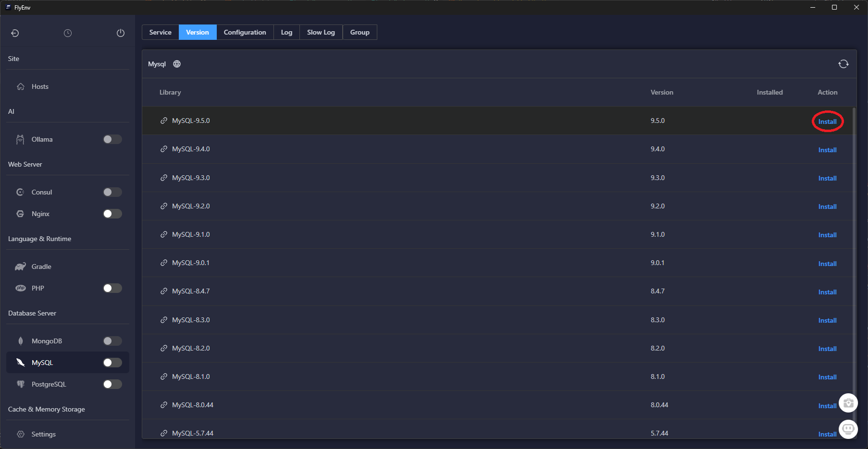Open Settings in the sidebar
This screenshot has height=449, width=868.
[x=43, y=434]
